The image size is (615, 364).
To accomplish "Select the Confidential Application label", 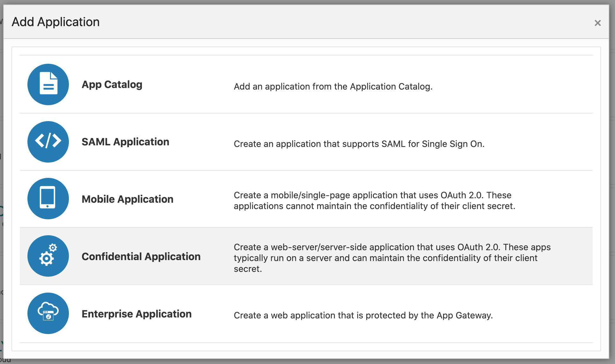I will click(141, 257).
